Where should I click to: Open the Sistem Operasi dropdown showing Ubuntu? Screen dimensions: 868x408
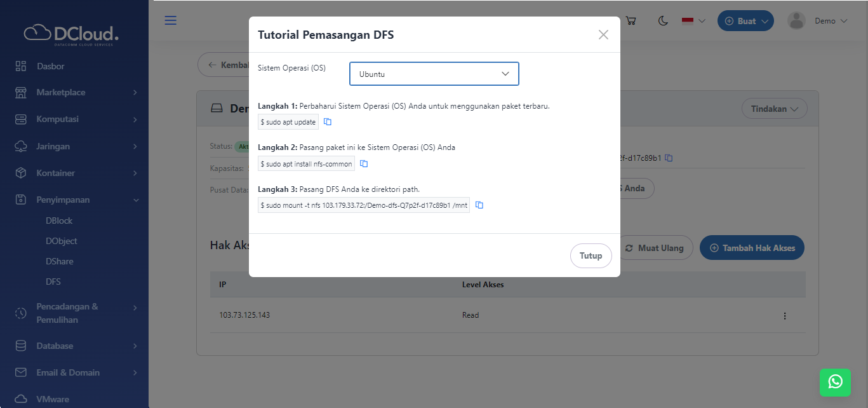tap(434, 74)
